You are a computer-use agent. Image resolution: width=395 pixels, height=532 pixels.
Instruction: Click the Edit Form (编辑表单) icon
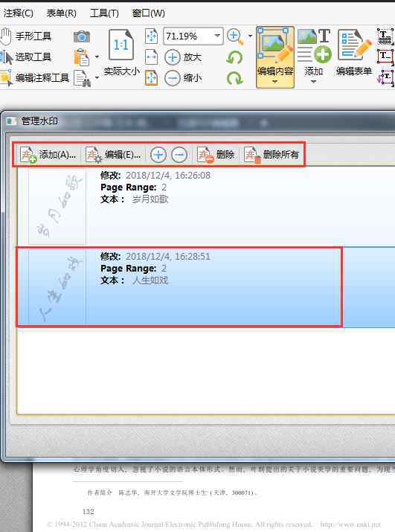pos(354,53)
